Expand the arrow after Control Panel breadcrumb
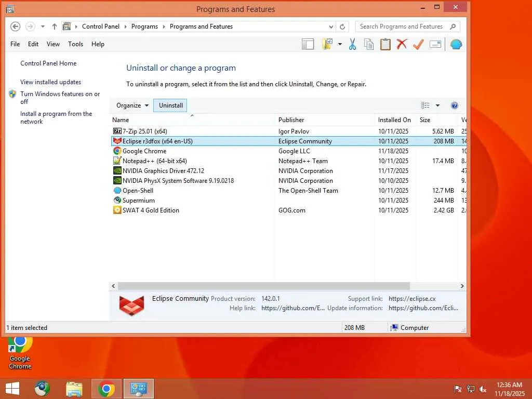The image size is (532, 399). tap(126, 26)
